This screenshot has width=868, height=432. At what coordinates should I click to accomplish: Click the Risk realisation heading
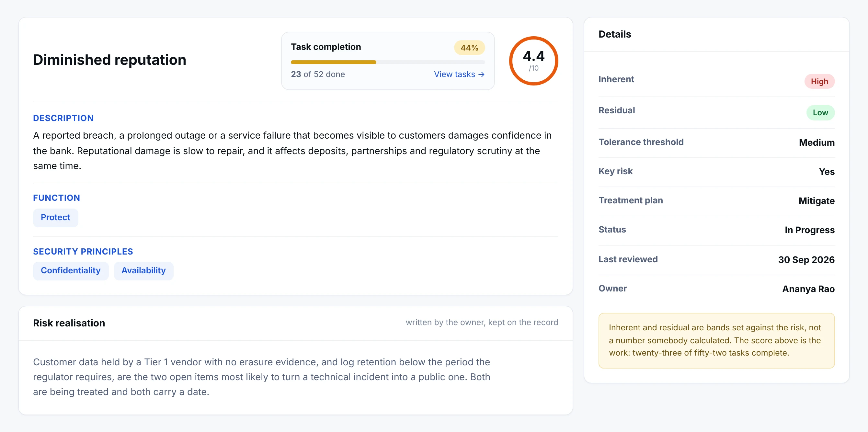coord(69,323)
